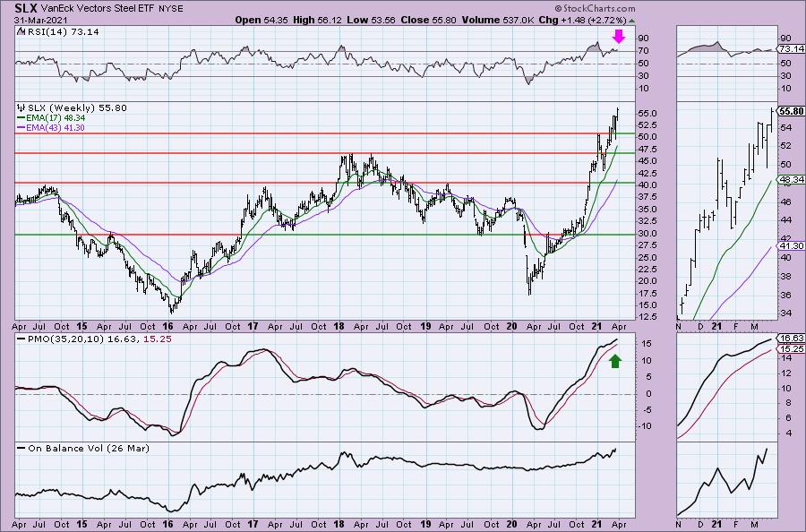Click the SLX ticker symbol in the chart title
806x532 pixels.
coord(26,8)
